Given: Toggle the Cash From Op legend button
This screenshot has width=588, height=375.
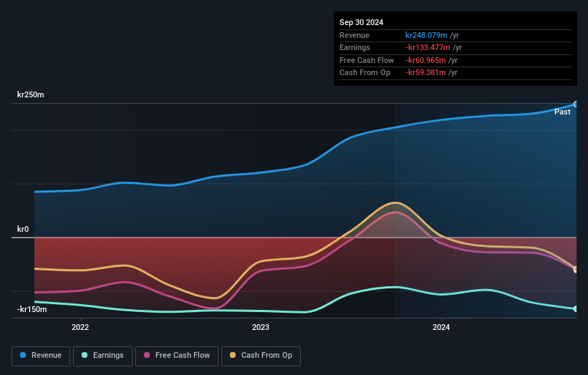Looking at the screenshot, I should point(261,356).
